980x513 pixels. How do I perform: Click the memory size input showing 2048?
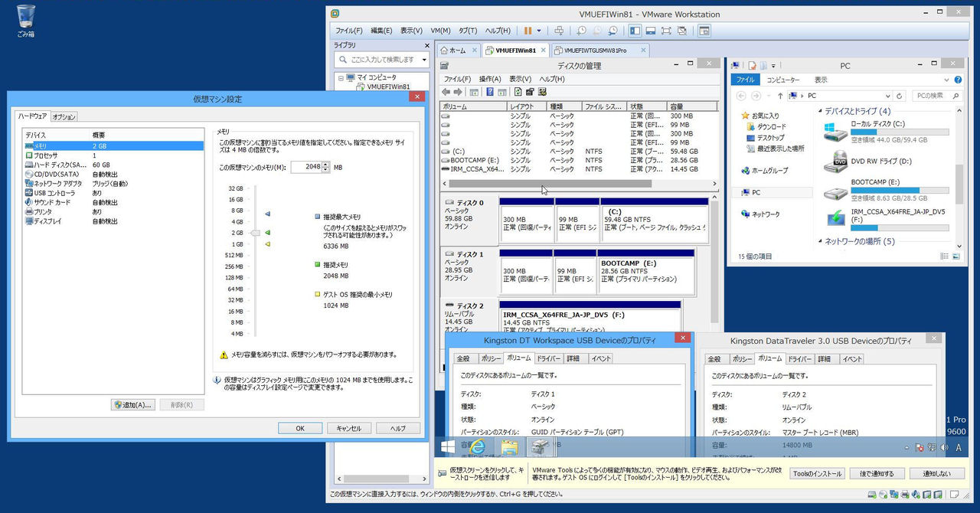click(x=306, y=167)
